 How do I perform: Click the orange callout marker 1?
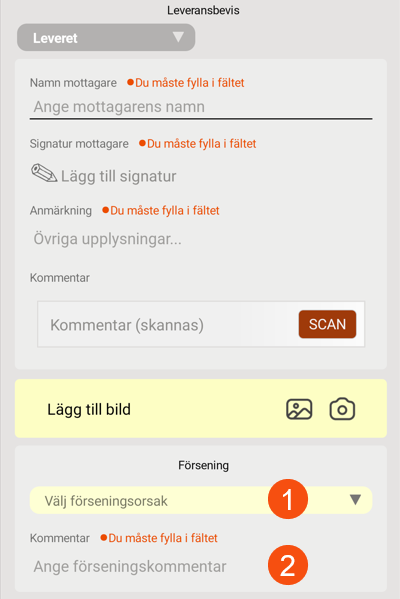(288, 499)
